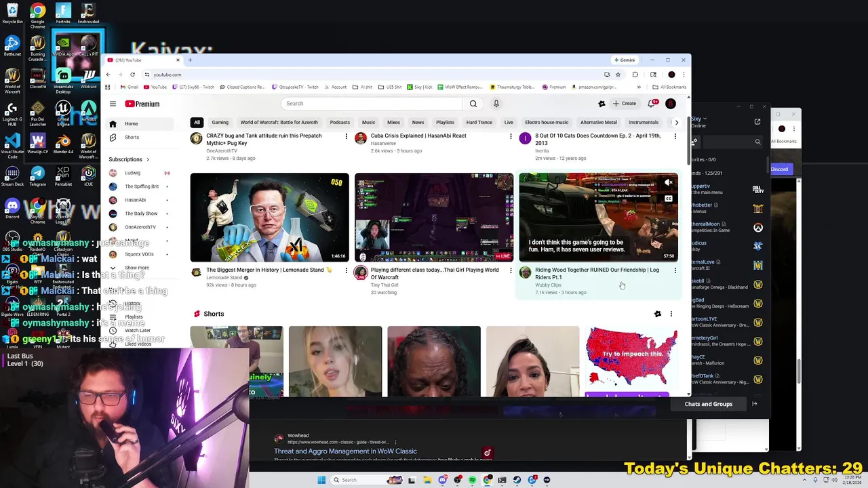
Task: Open Chrome extensions puzzle icon
Action: [635, 75]
